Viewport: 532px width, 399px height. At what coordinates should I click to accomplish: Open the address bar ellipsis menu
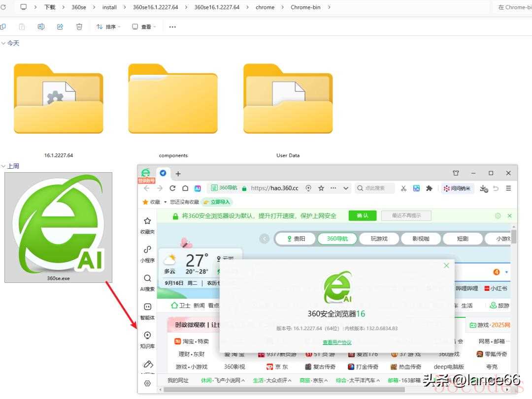(333, 188)
